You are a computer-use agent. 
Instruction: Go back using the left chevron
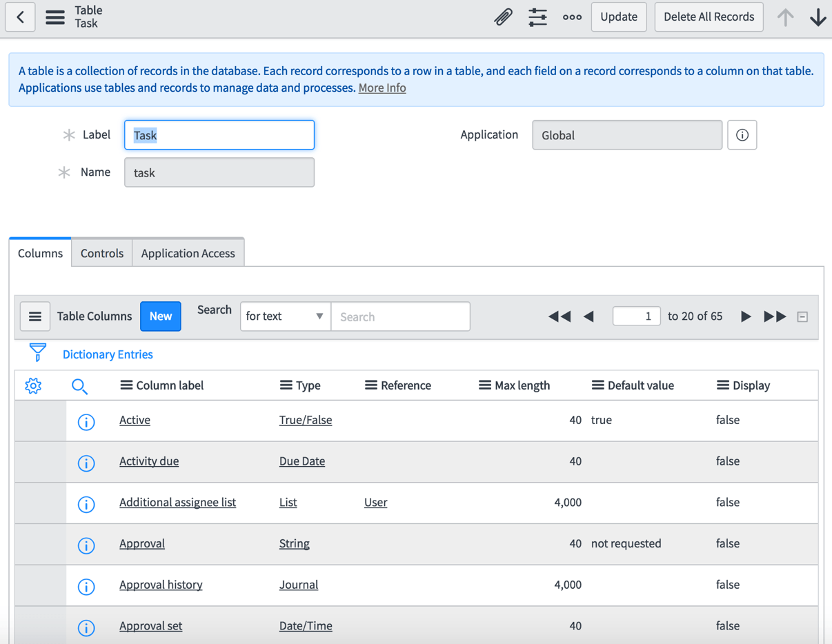click(x=21, y=17)
